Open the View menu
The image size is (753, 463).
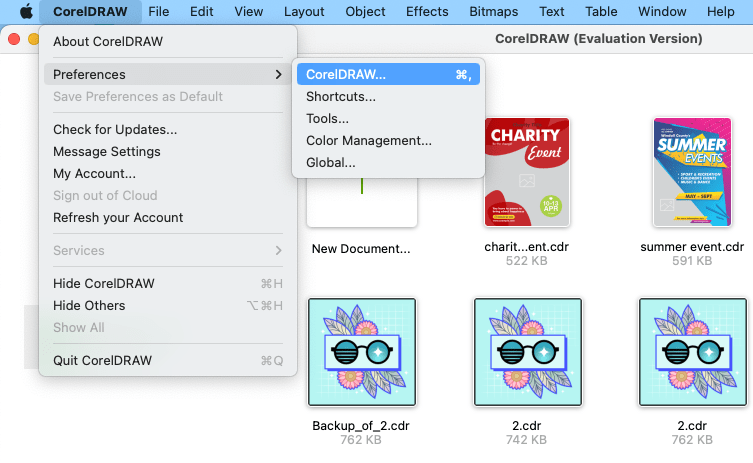(248, 12)
